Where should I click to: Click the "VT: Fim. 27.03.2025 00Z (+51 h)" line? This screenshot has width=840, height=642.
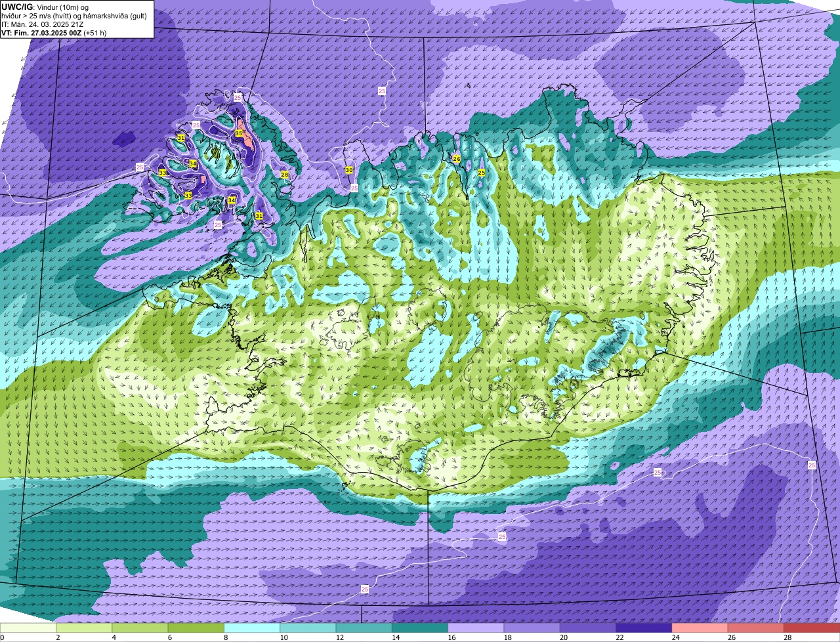click(54, 32)
